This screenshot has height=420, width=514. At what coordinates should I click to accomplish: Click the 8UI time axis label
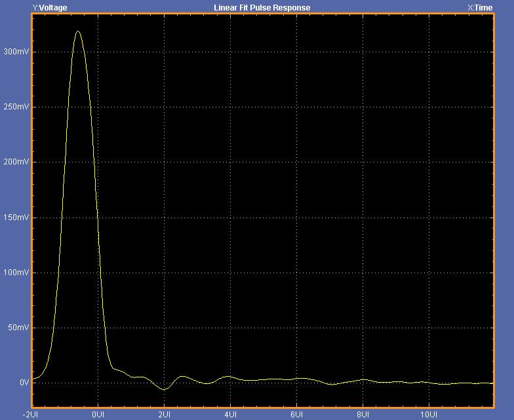(363, 415)
